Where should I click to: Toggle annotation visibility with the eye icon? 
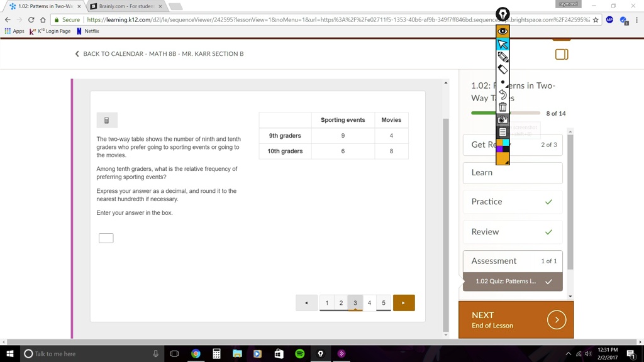pos(502,31)
